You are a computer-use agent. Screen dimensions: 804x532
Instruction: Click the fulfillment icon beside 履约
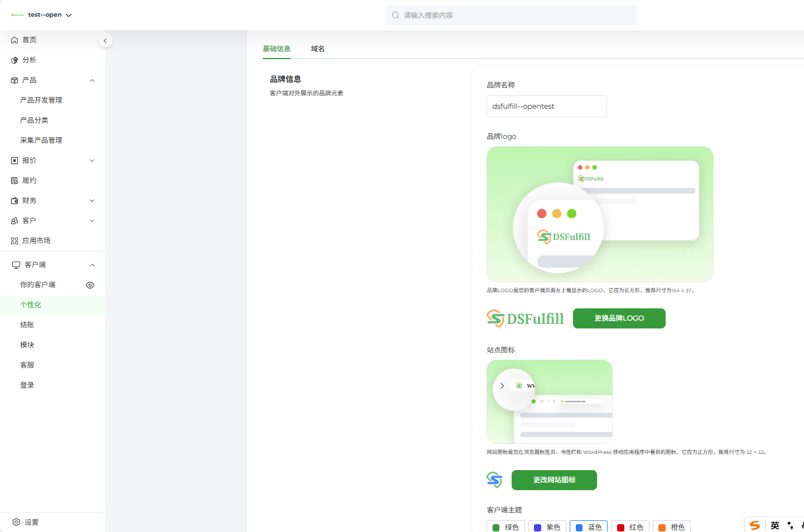click(x=15, y=181)
